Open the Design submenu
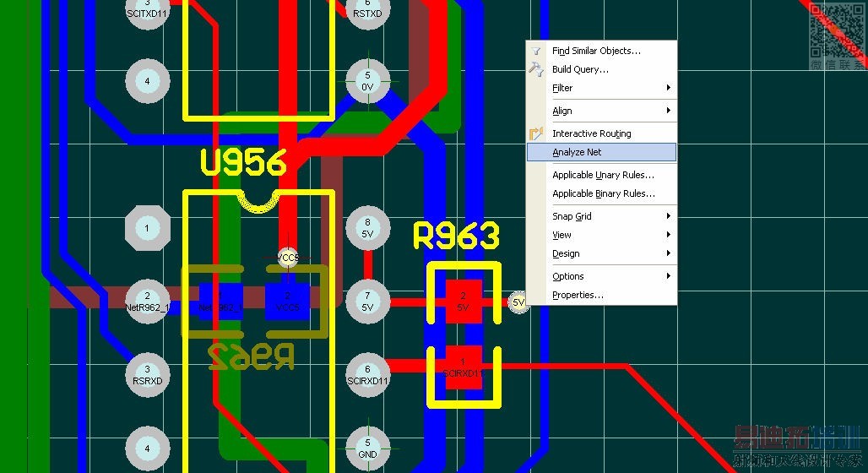The height and width of the screenshot is (473, 868). tap(601, 253)
